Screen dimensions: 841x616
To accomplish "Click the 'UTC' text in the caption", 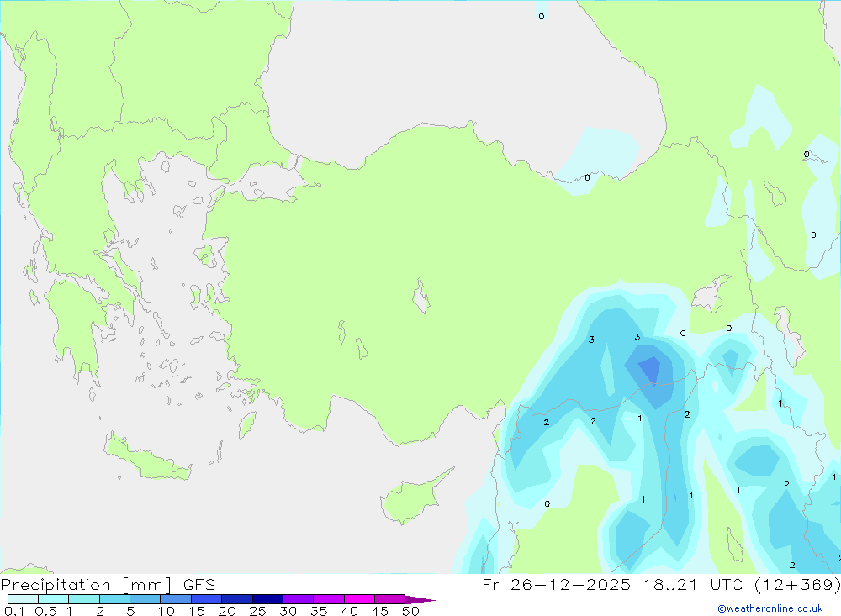I will click(728, 584).
